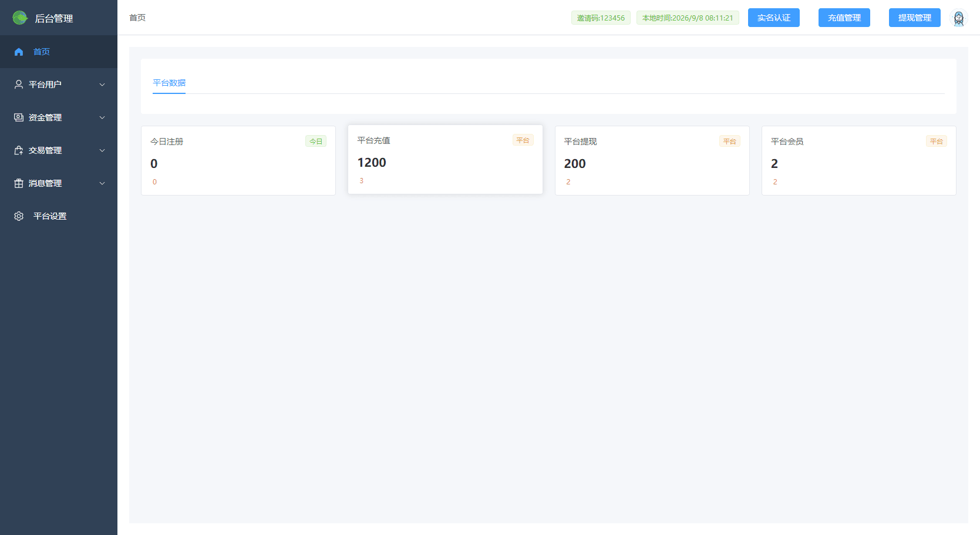Click the small 3 count in 平台充值

click(x=361, y=181)
